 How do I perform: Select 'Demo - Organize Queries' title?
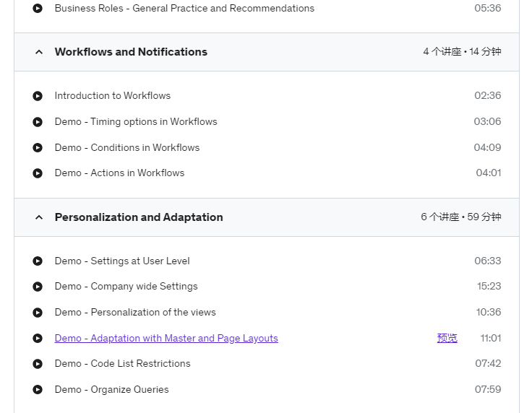111,390
